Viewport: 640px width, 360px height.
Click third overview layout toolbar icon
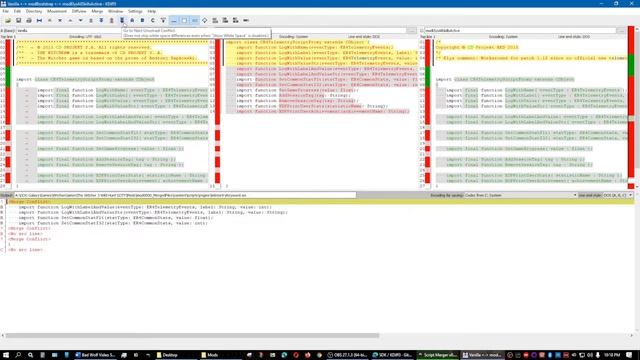click(x=236, y=20)
